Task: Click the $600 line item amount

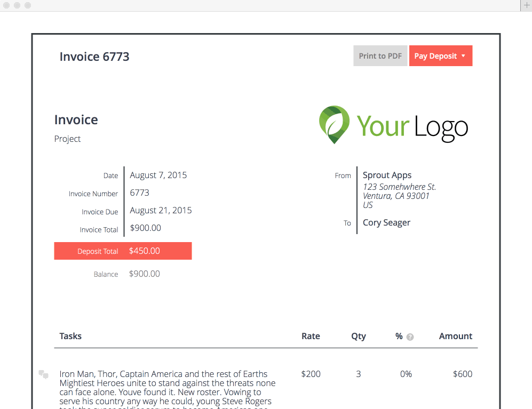Action: pos(462,374)
